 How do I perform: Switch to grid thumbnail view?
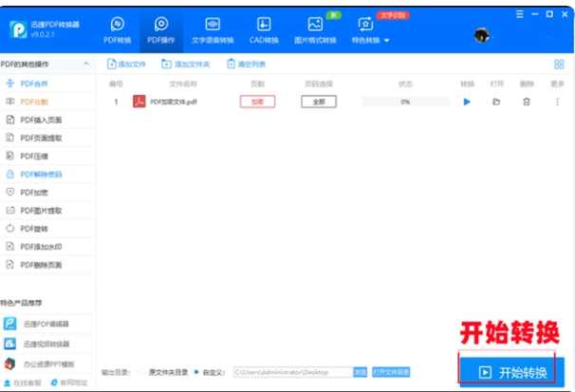559,65
